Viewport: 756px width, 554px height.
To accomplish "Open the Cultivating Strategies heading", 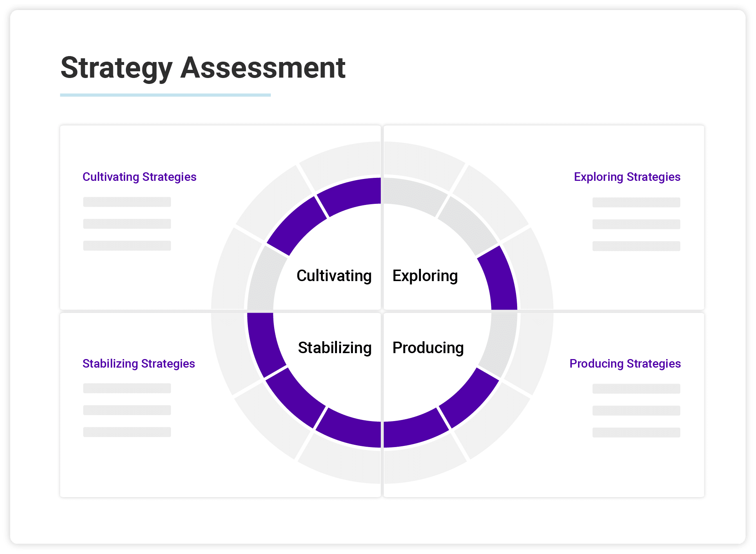I will 139,177.
